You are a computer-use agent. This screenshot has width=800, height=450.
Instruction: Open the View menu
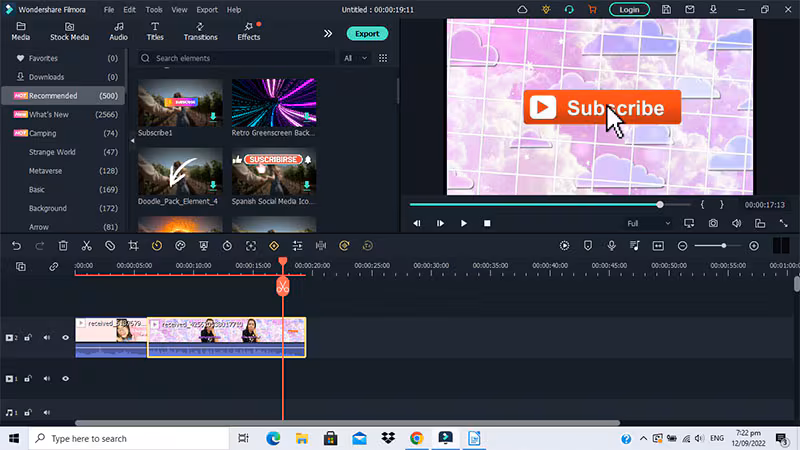click(x=179, y=10)
